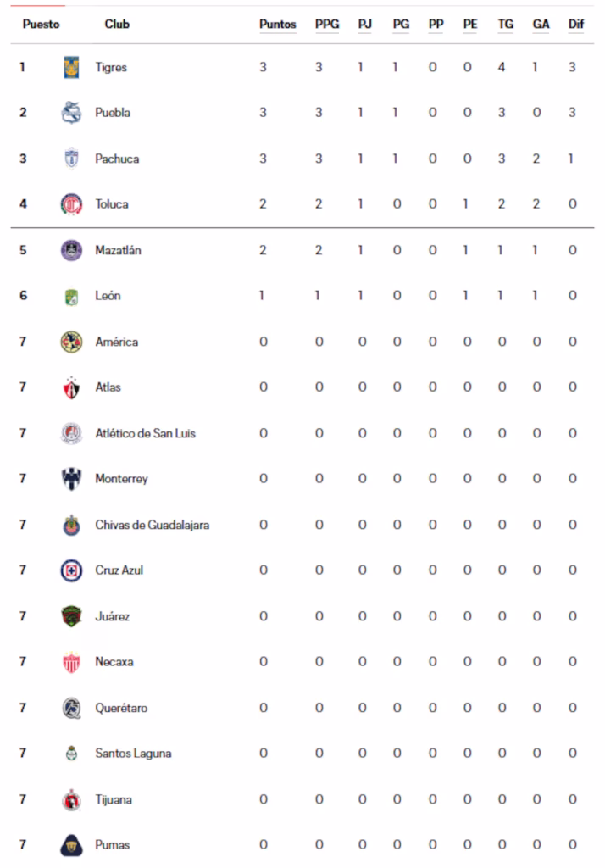Click the Mazatlán purple crest icon
Viewport: 605px width, 868px height.
71,250
